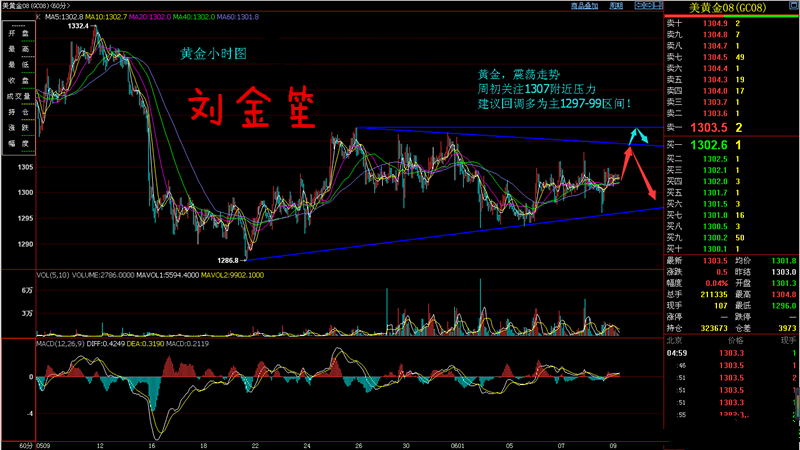Select the 买九 1300.2 order book row
The image size is (800, 450).
tap(732, 238)
